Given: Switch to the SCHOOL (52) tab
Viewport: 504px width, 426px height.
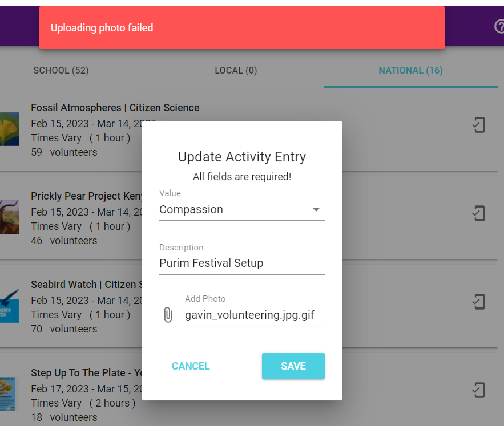Looking at the screenshot, I should coord(61,70).
